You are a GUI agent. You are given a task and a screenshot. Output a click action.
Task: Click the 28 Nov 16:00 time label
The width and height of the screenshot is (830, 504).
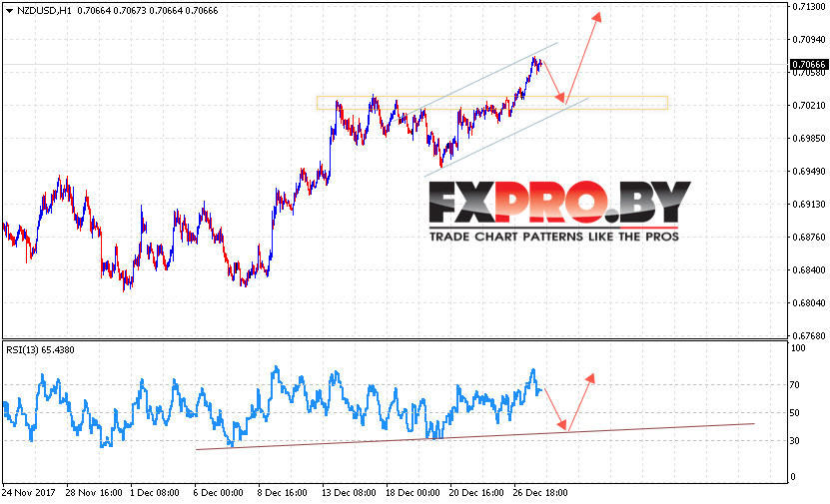point(94,492)
